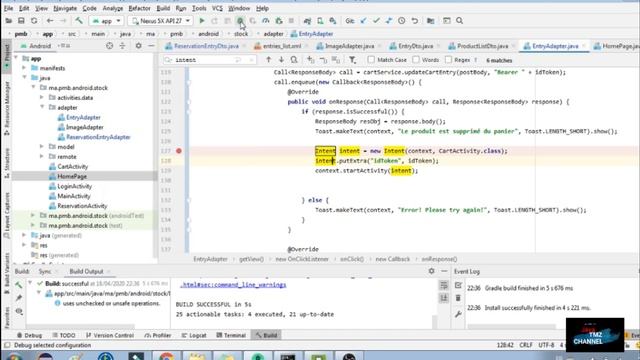The width and height of the screenshot is (640, 360).
Task: Click the scroll-from-source target icon in Project panel
Action: 109,46
